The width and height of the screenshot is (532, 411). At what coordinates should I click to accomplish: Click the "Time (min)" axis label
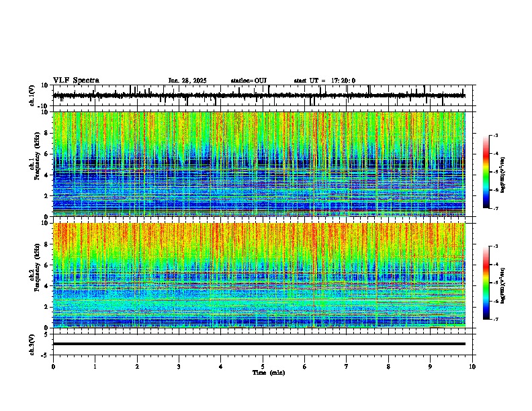tap(269, 373)
